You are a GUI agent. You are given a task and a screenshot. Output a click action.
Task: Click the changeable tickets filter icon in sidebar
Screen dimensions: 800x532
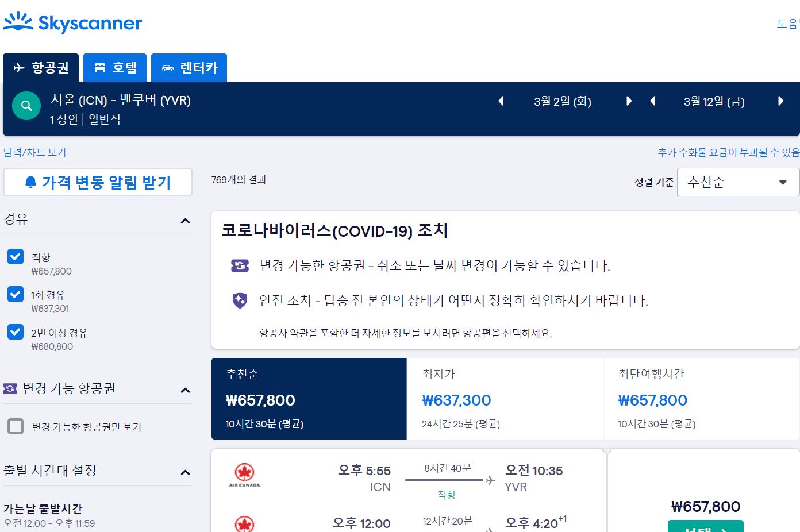pyautogui.click(x=10, y=389)
